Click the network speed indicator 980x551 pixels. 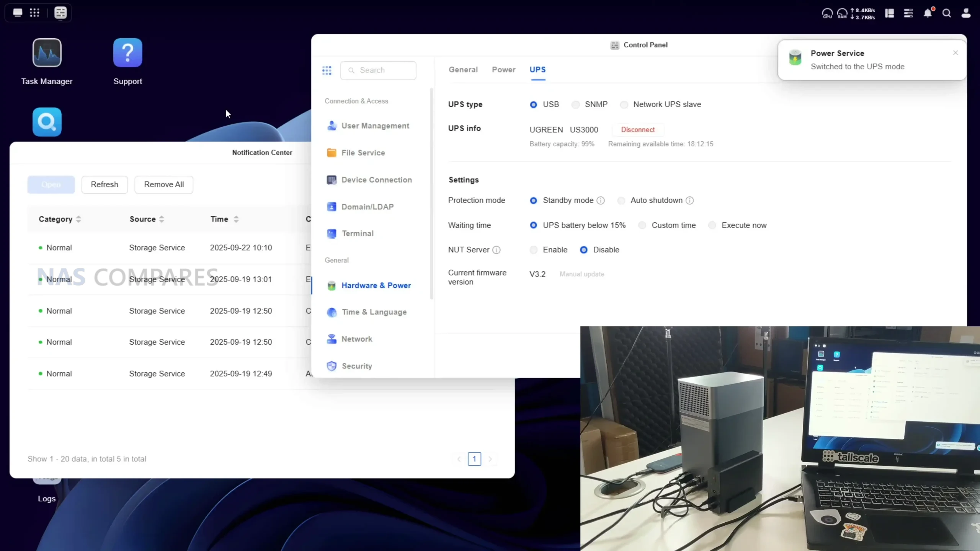point(863,14)
